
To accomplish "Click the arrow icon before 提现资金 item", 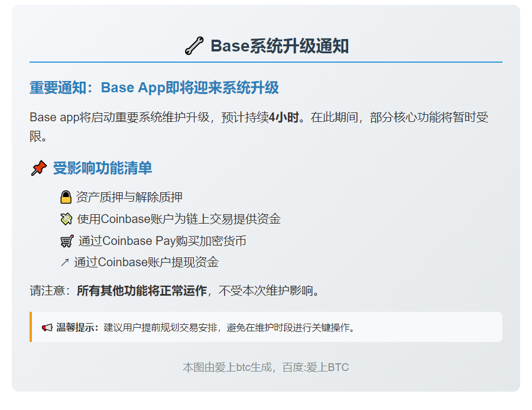I will (x=65, y=262).
